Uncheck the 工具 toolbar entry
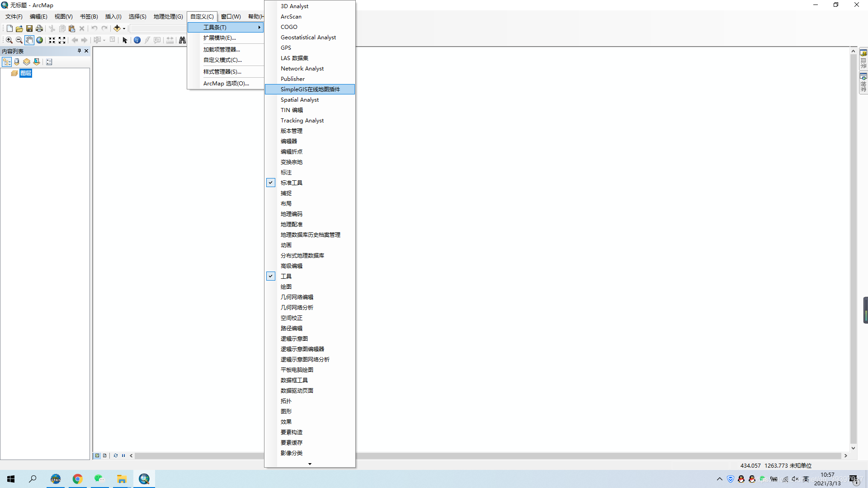 coord(286,276)
